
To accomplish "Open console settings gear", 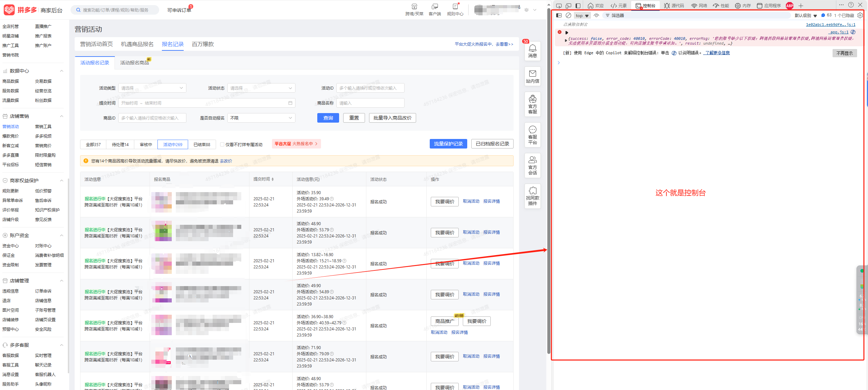I will pyautogui.click(x=860, y=15).
